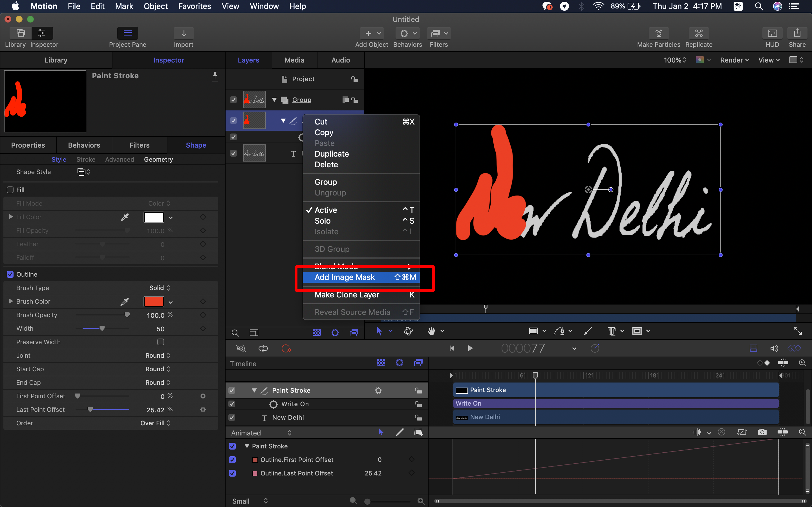Switch to the Behaviors inspector tab

(84, 145)
